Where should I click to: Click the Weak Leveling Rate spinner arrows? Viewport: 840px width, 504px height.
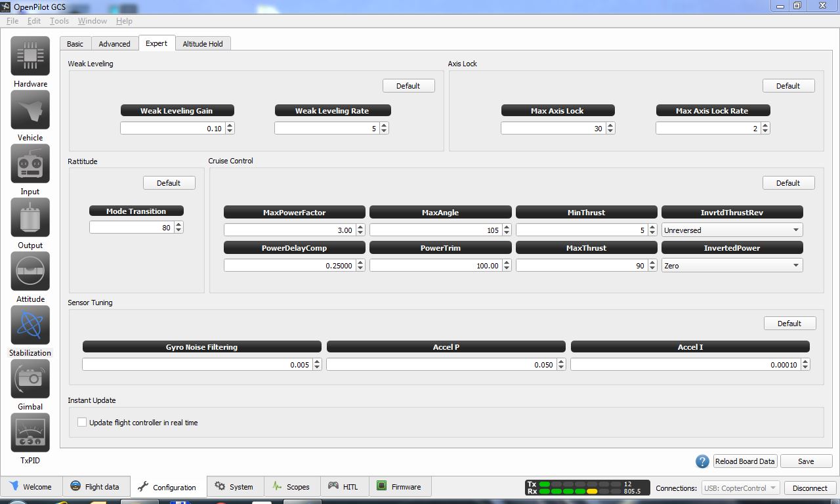pyautogui.click(x=384, y=129)
